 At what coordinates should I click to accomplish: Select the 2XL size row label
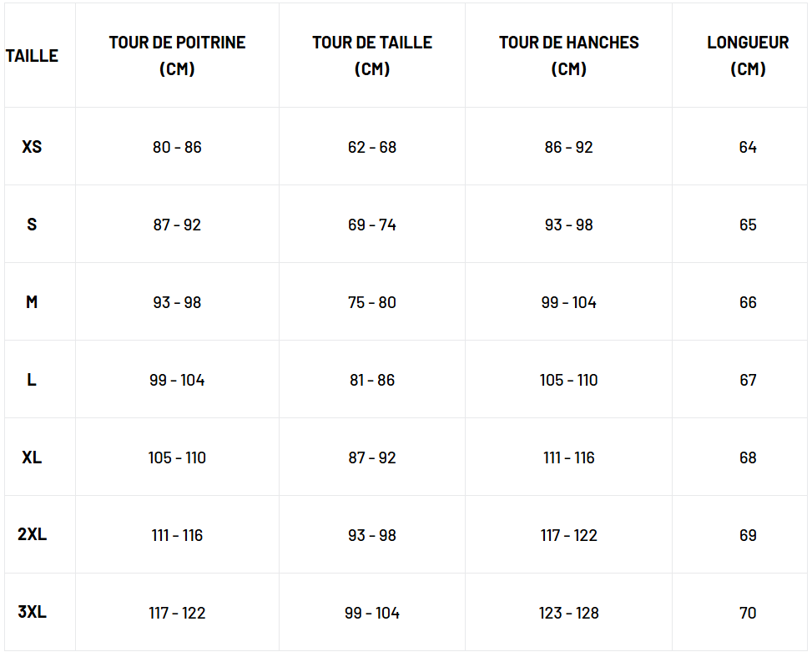click(32, 535)
